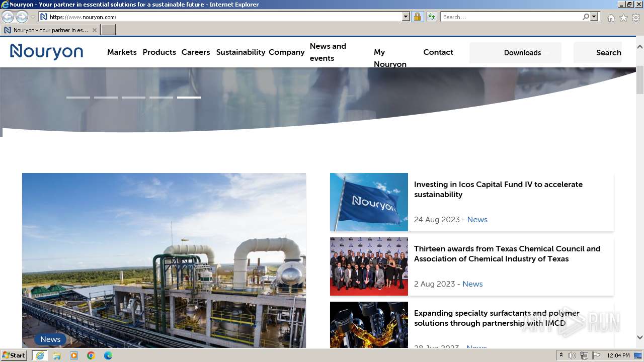644x362 pixels.
Task: Open the Windows Start menu
Action: tap(14, 355)
